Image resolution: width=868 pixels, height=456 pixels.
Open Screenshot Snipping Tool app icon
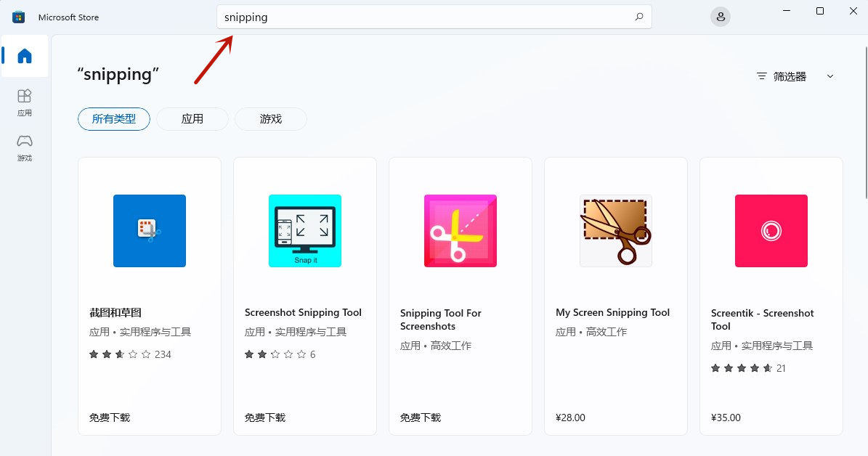tap(305, 231)
